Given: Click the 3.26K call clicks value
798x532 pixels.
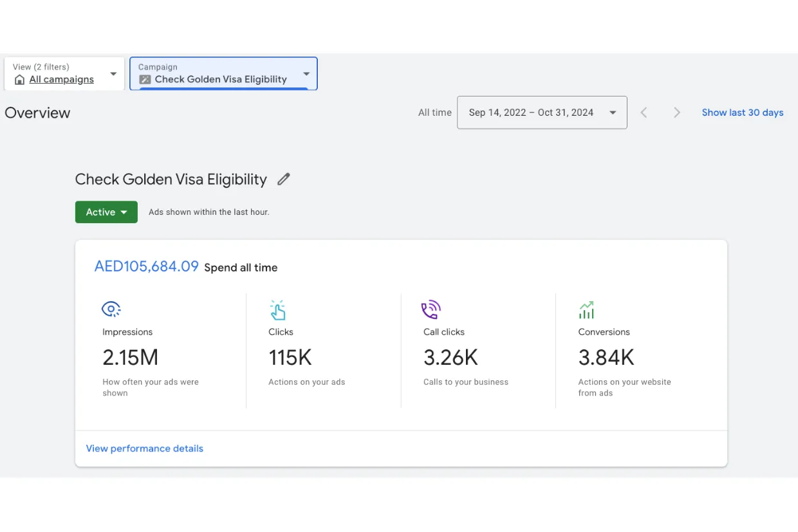Looking at the screenshot, I should pos(450,357).
